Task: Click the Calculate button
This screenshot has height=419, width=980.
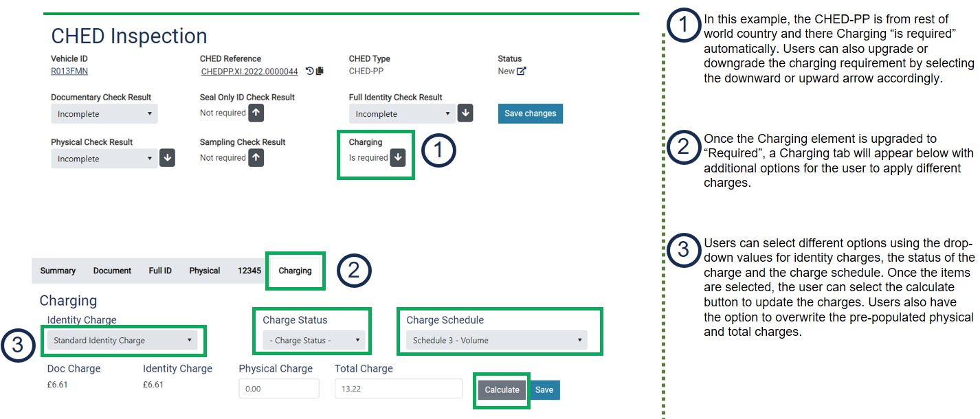Action: pos(502,389)
